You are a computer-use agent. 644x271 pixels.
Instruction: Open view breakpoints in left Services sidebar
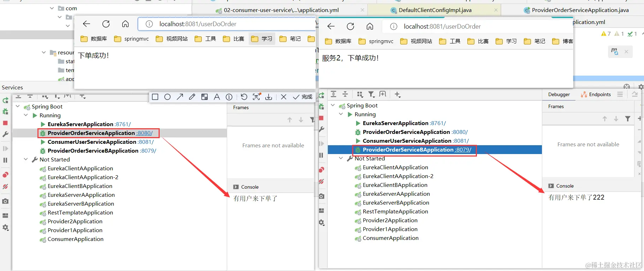pos(5,175)
